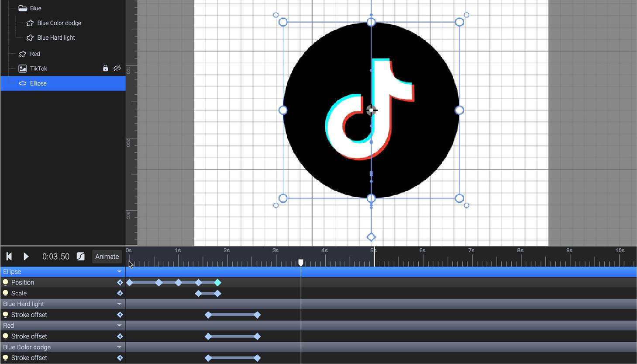
Task: Jump to the start of the timeline
Action: tap(9, 257)
